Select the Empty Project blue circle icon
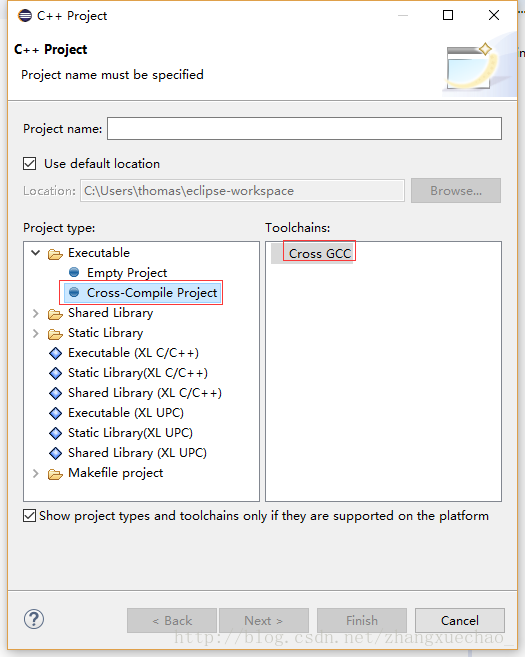The height and width of the screenshot is (657, 525). point(74,272)
